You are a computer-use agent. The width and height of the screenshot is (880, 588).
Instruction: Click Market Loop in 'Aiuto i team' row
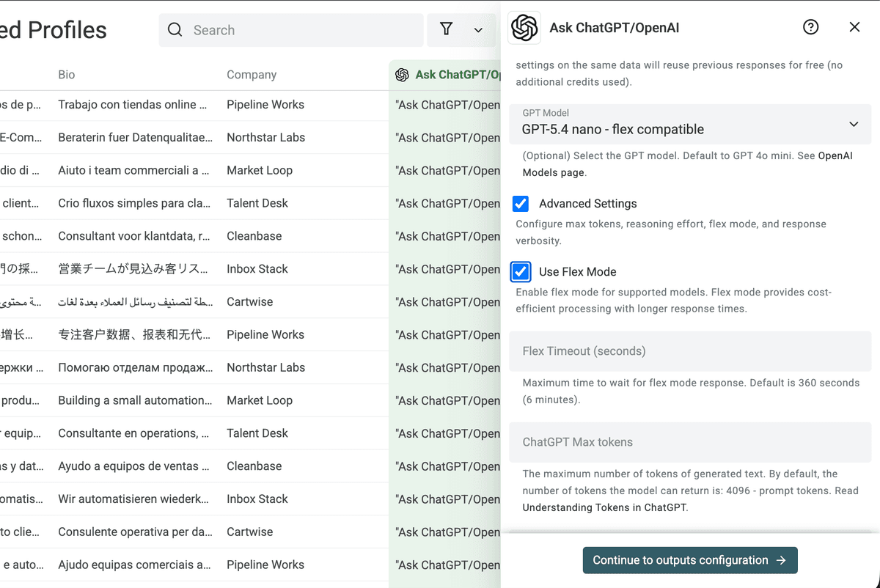click(x=260, y=171)
